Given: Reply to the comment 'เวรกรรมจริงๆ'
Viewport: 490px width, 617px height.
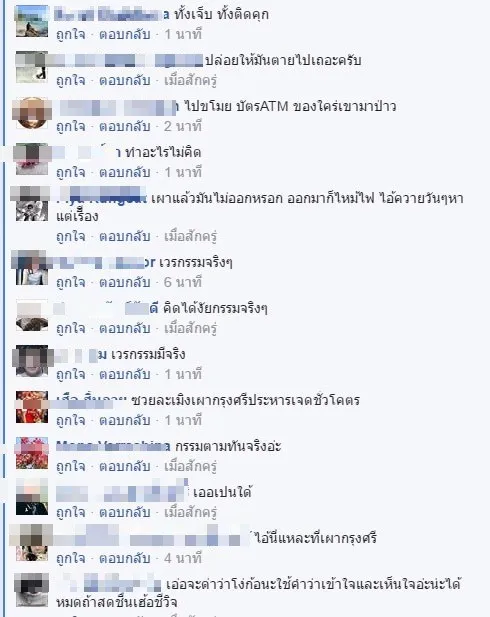Looking at the screenshot, I should coord(124,283).
